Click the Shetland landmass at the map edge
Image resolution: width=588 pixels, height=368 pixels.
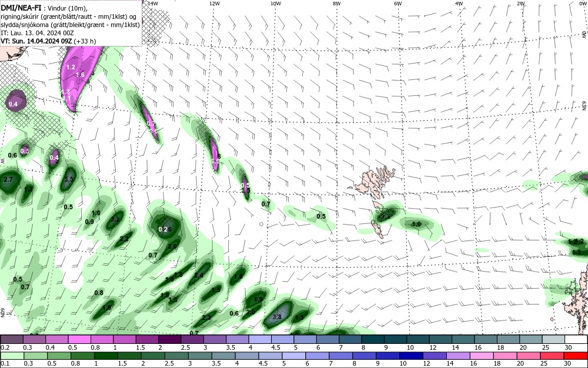point(577,300)
